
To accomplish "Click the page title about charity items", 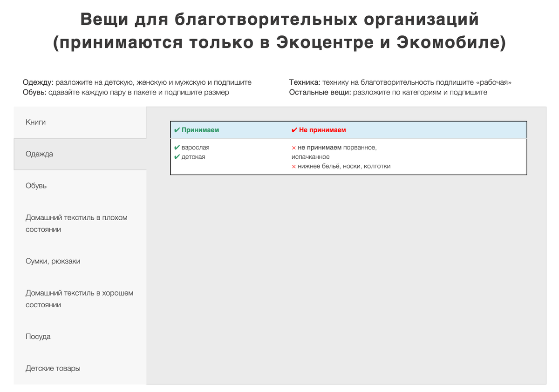I will click(x=279, y=30).
